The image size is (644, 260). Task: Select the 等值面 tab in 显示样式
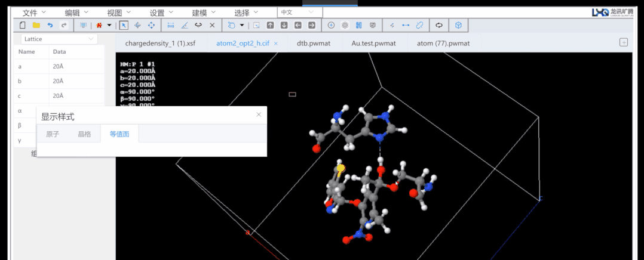[x=119, y=134]
